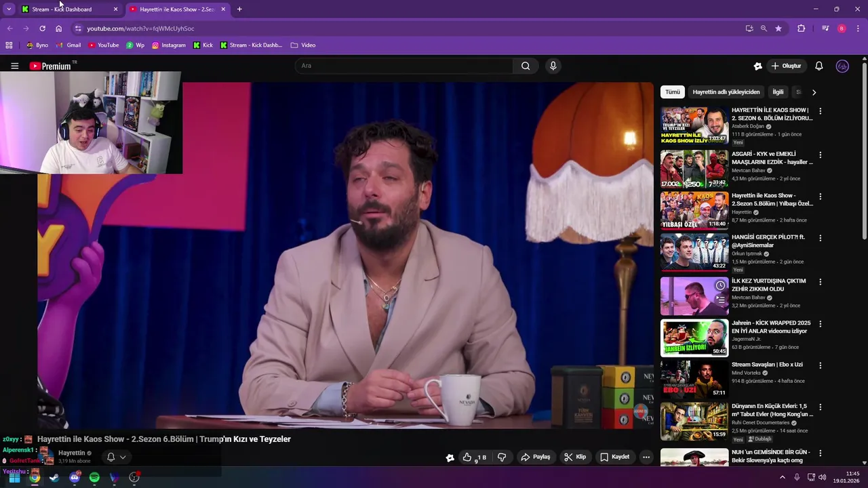This screenshot has height=488, width=868.
Task: Open the Gmail bookmark
Action: pyautogui.click(x=68, y=45)
